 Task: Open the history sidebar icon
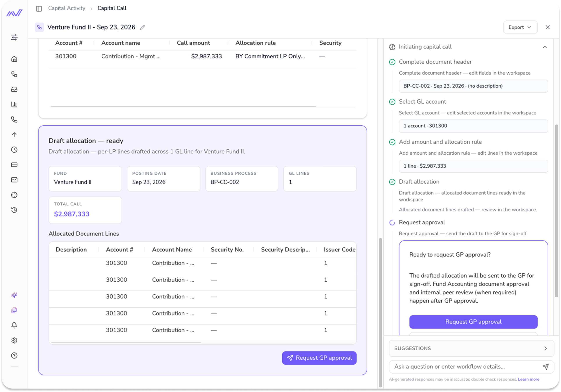14,210
